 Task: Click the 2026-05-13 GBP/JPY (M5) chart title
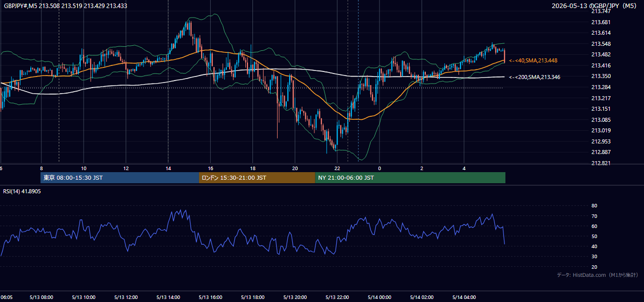595,6
